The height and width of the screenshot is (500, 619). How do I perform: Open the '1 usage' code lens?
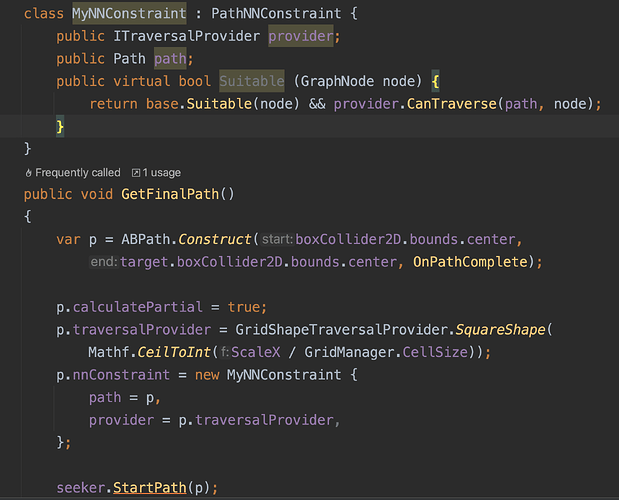(x=156, y=173)
